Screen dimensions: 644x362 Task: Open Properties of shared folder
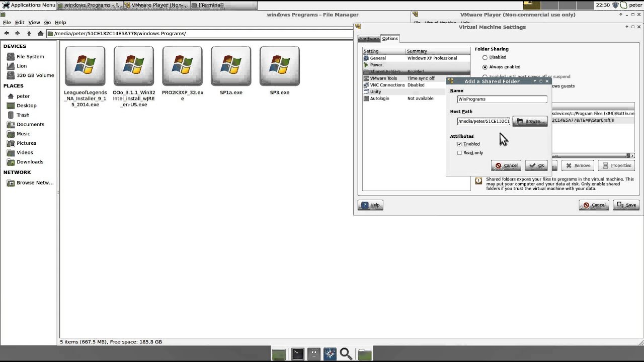(x=616, y=165)
